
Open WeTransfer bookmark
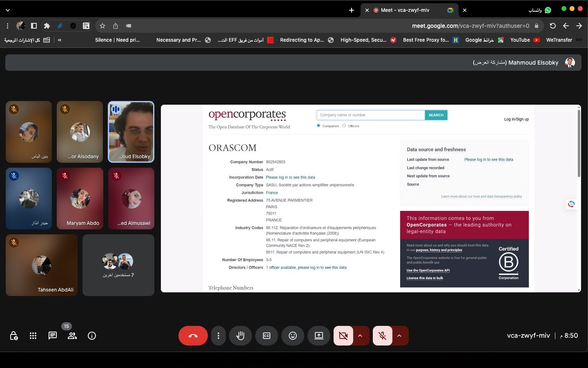[x=564, y=40]
